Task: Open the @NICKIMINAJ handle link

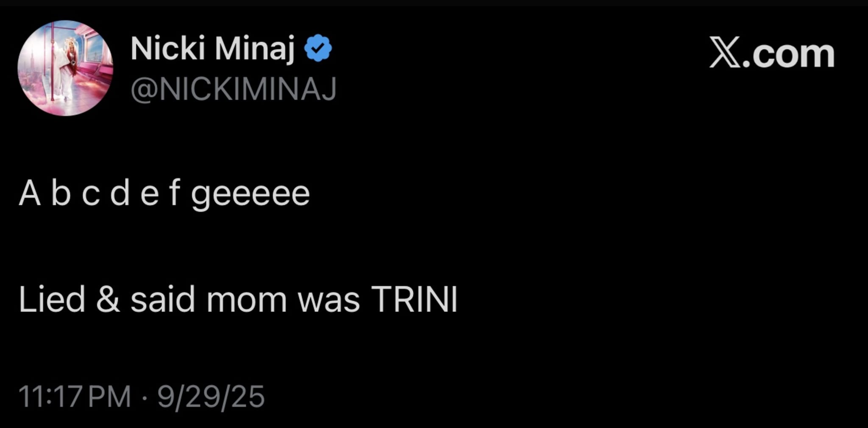Action: [234, 89]
